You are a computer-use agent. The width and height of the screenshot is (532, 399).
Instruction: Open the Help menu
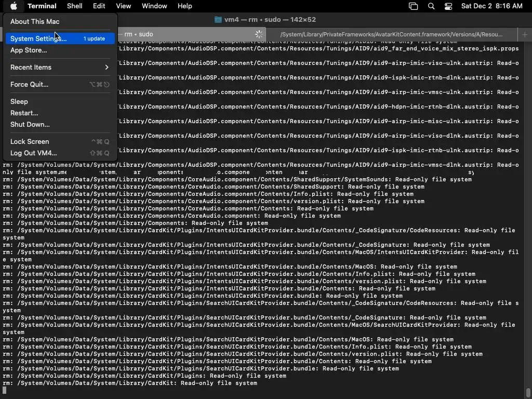click(x=184, y=6)
